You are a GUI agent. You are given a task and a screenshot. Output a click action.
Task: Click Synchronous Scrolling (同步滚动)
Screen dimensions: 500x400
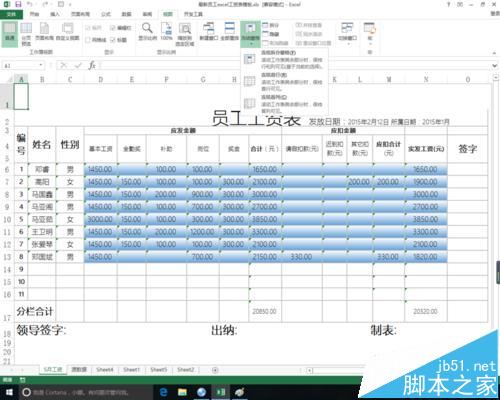tap(309, 34)
